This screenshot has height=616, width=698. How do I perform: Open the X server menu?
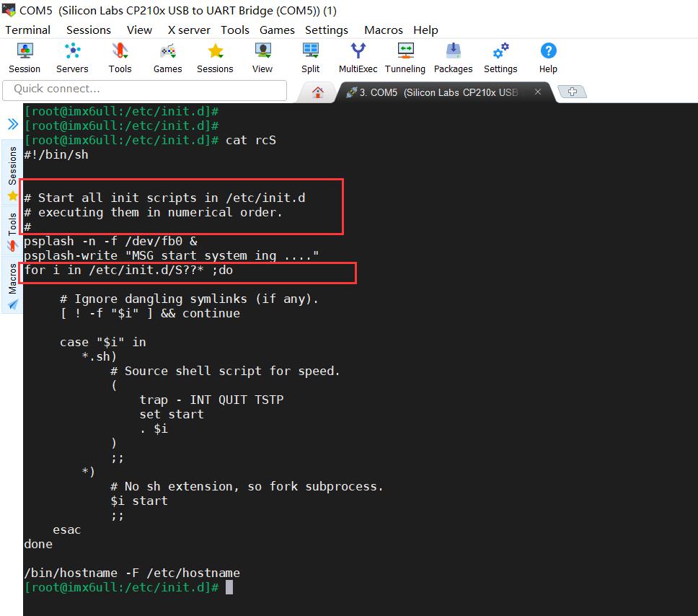pyautogui.click(x=189, y=30)
